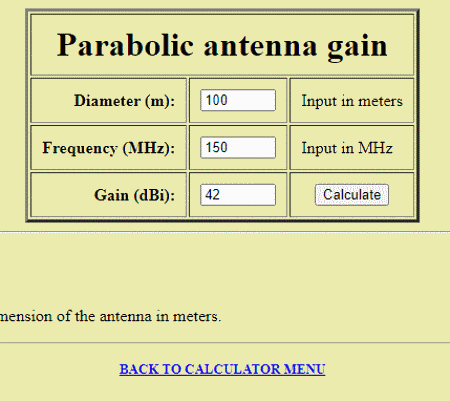Click the 'Gain (dBi):' label

(134, 195)
